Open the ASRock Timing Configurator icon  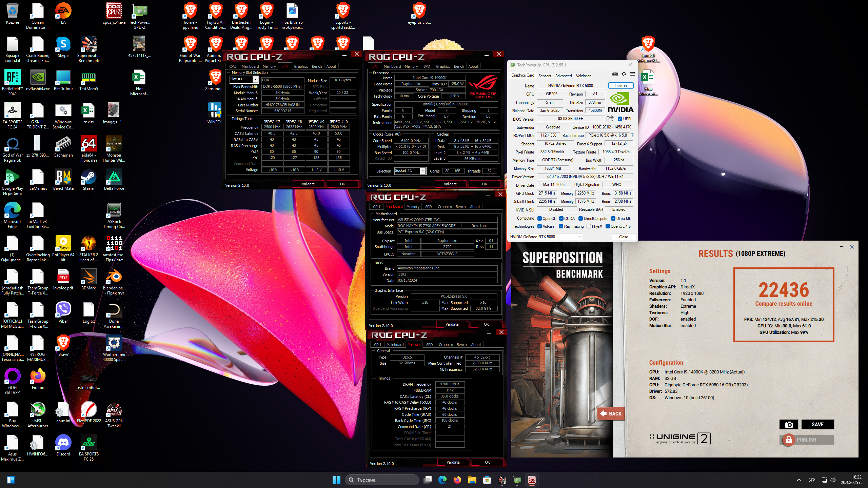pyautogui.click(x=114, y=216)
